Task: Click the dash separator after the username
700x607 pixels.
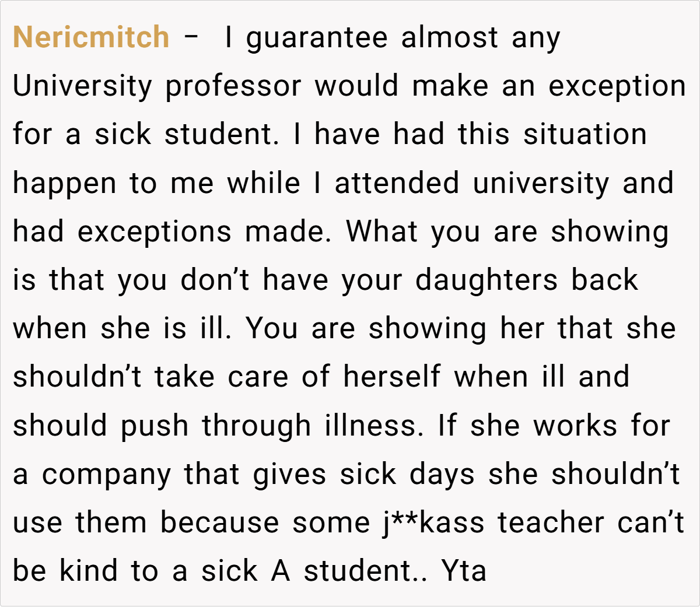Action: click(x=191, y=37)
